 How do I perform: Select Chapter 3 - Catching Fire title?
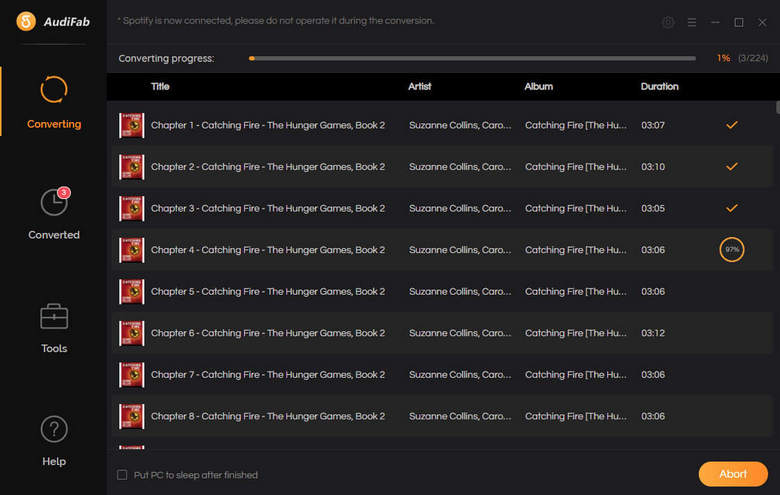pyautogui.click(x=268, y=208)
